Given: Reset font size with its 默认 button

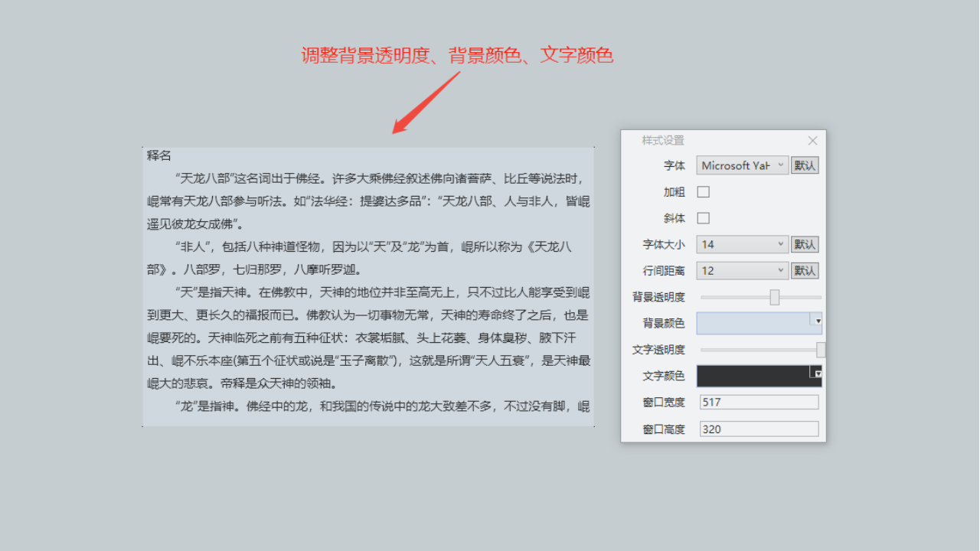Looking at the screenshot, I should point(805,243).
